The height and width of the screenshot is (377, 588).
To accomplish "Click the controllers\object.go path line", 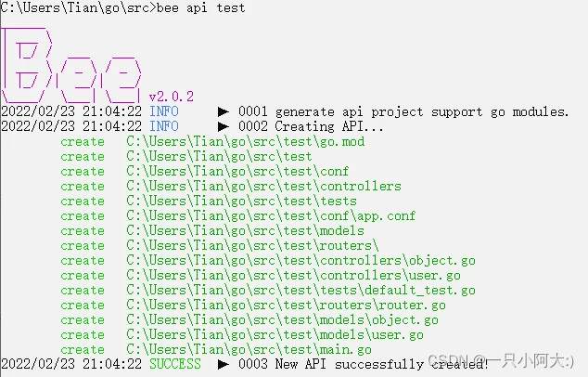I will pyautogui.click(x=300, y=261).
